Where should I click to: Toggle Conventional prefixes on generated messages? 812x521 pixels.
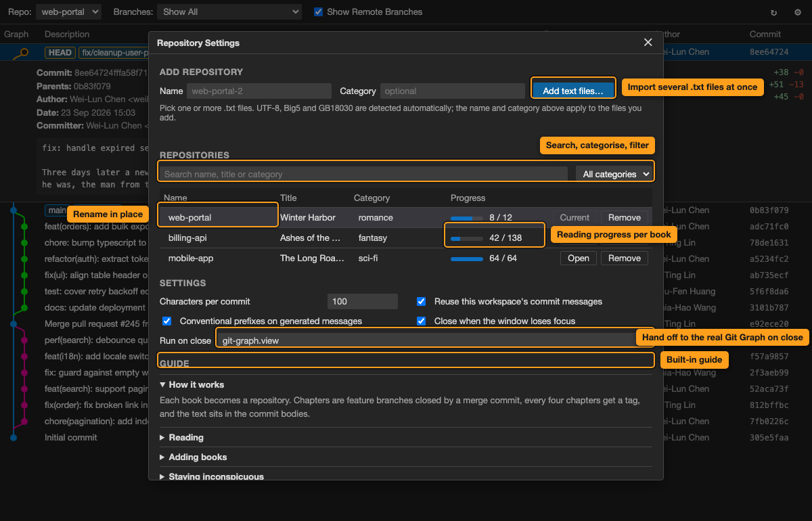click(x=166, y=321)
